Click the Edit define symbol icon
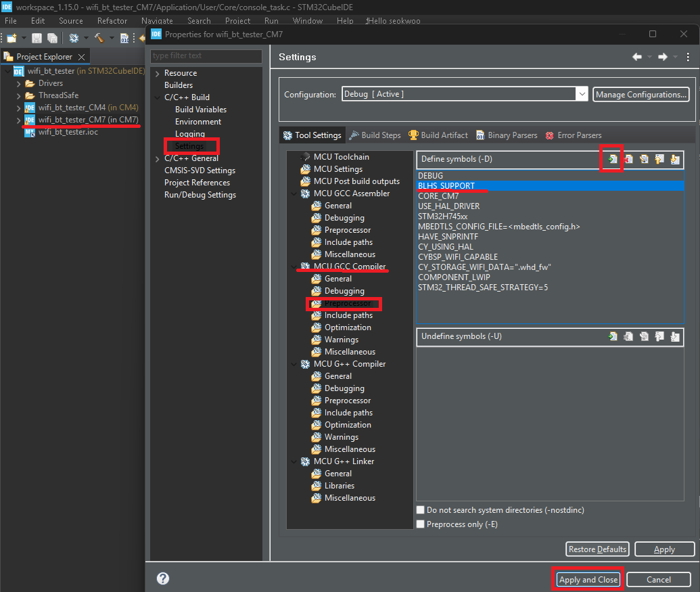Viewport: 700px width, 592px height. point(644,160)
